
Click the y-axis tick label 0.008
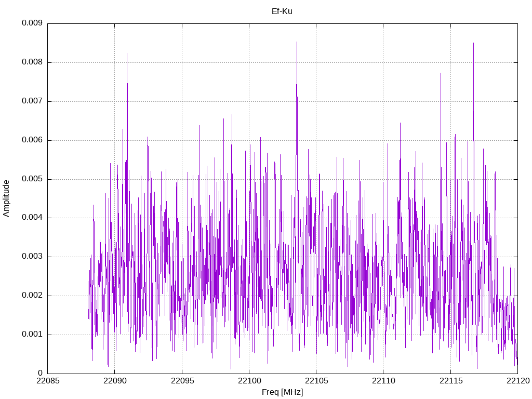click(32, 62)
